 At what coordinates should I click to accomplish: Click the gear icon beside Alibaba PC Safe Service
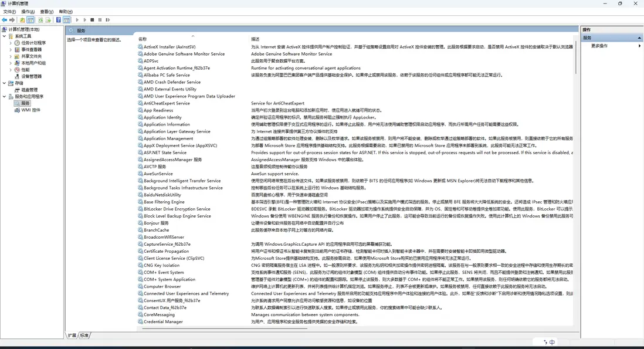[140, 75]
